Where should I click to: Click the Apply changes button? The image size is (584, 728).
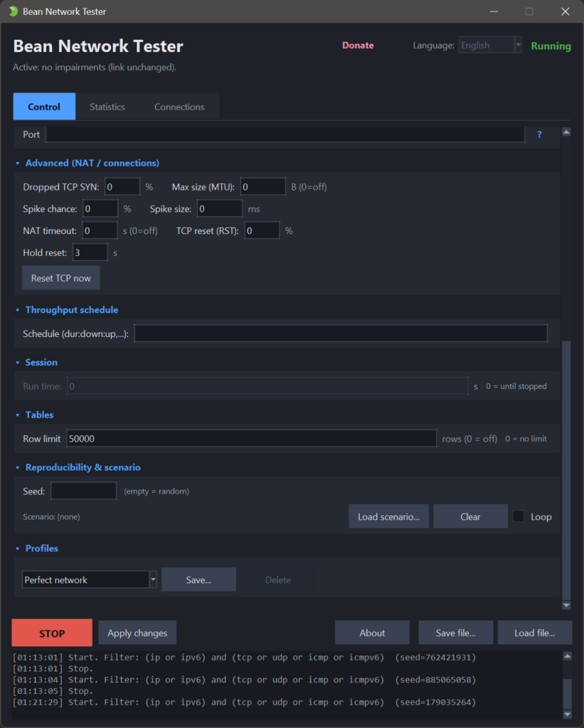[x=137, y=633]
